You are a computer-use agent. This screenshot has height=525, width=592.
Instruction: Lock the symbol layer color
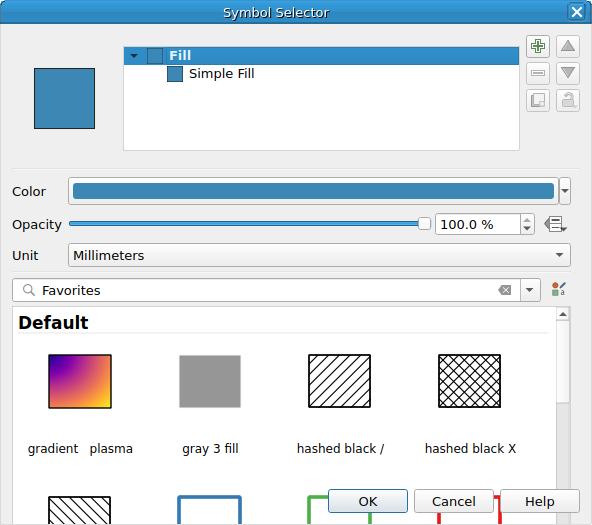(x=567, y=100)
